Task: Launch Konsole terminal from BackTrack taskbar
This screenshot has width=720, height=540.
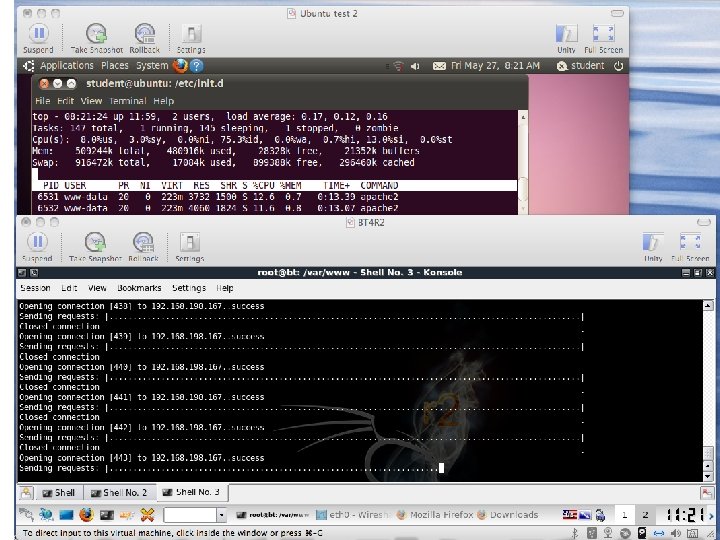Action: coord(107,515)
